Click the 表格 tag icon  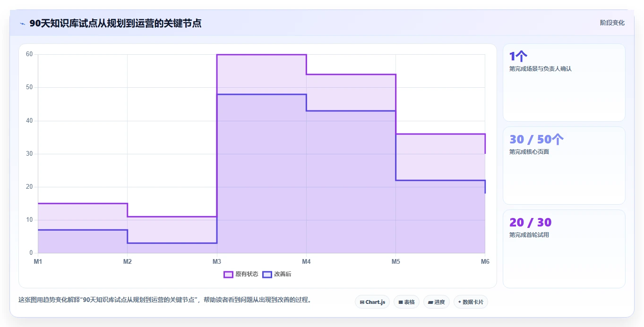click(401, 302)
